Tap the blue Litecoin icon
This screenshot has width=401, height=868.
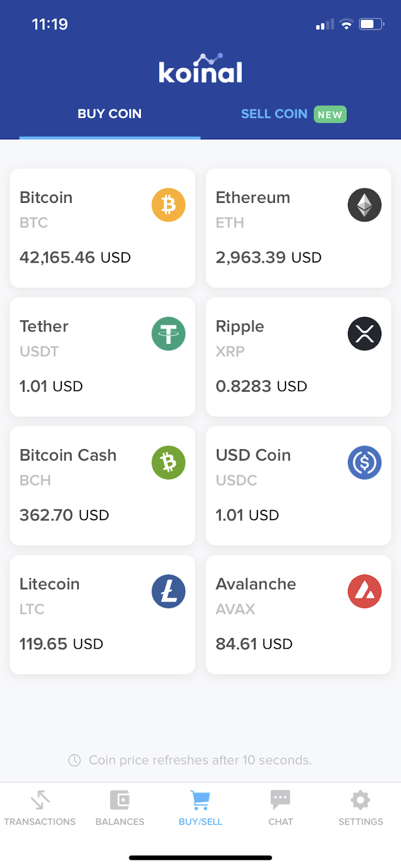(168, 591)
